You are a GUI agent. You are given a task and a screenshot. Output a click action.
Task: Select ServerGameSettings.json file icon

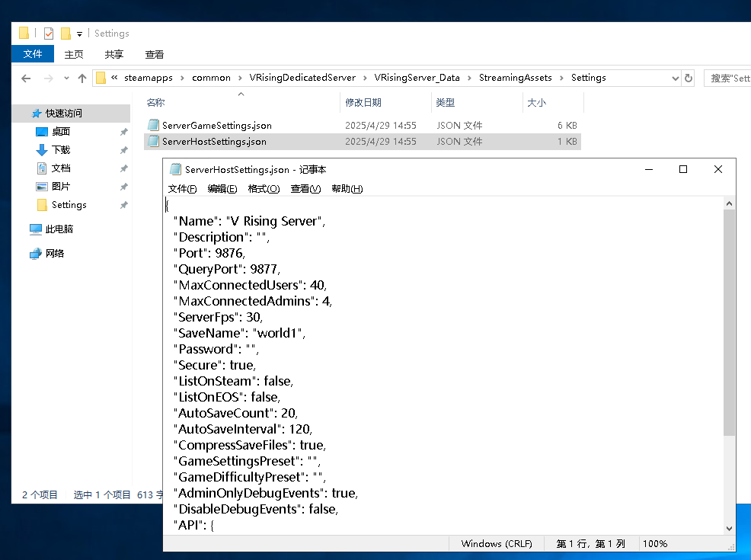coord(153,126)
